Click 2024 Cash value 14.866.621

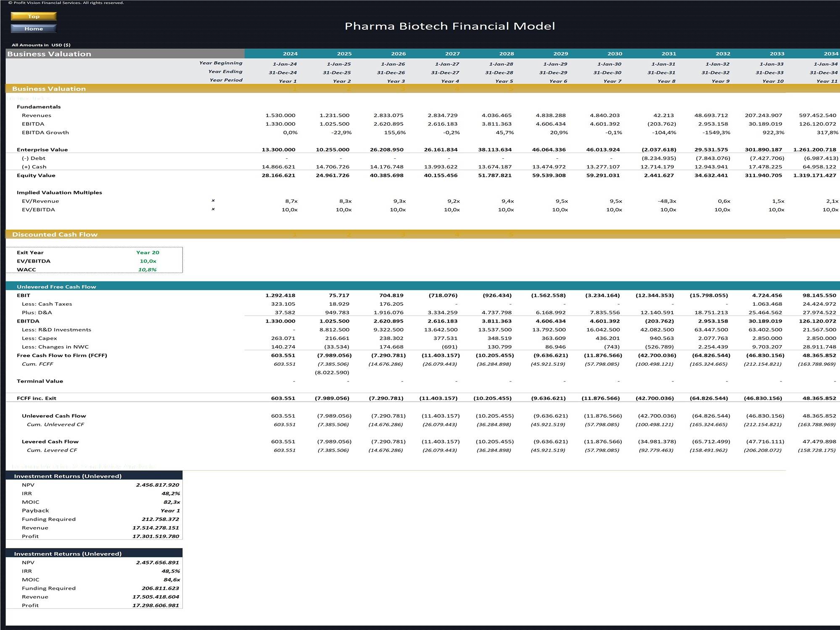278,167
